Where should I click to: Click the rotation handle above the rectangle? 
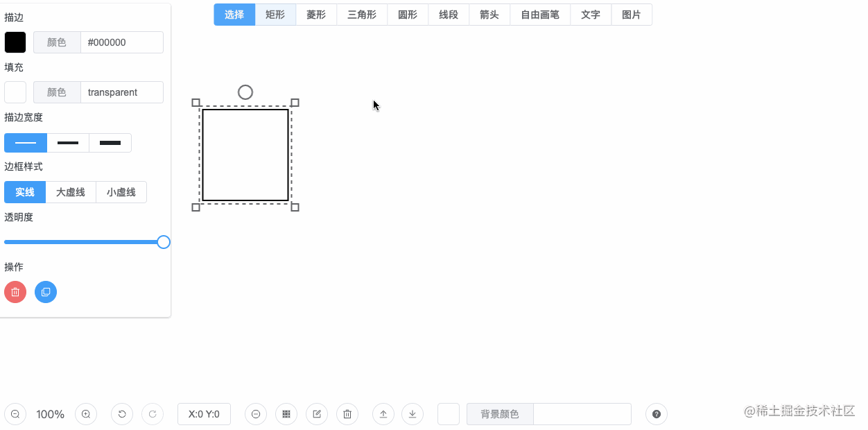click(245, 92)
